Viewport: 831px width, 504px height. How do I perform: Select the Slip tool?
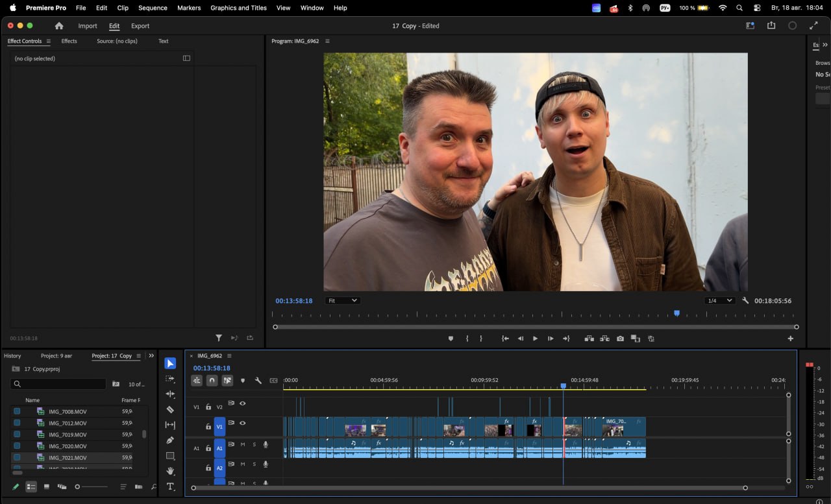tap(170, 425)
